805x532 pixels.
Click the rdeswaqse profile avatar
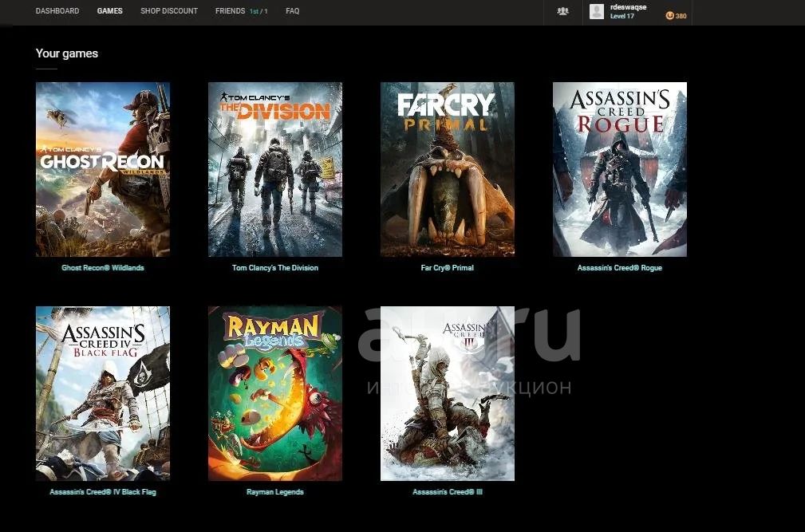click(x=597, y=11)
